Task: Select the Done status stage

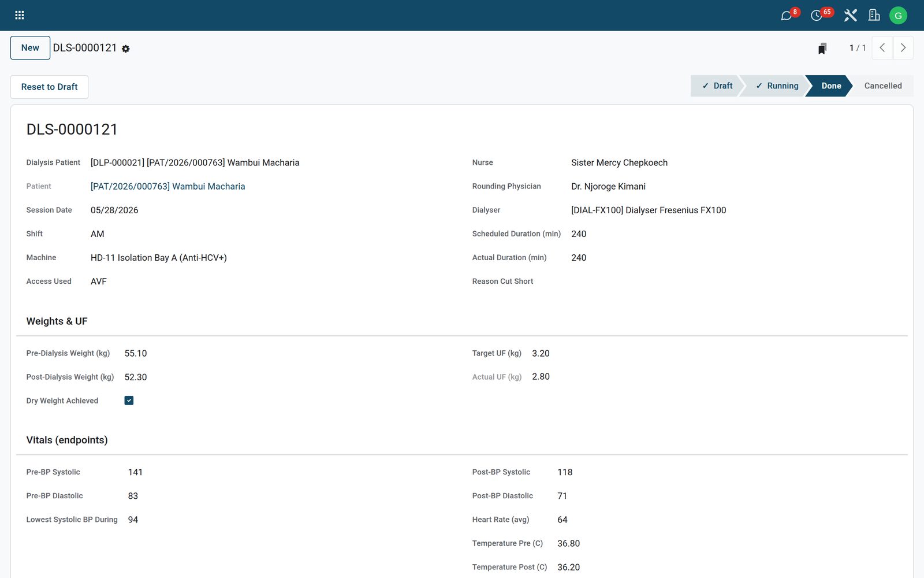Action: pos(830,86)
